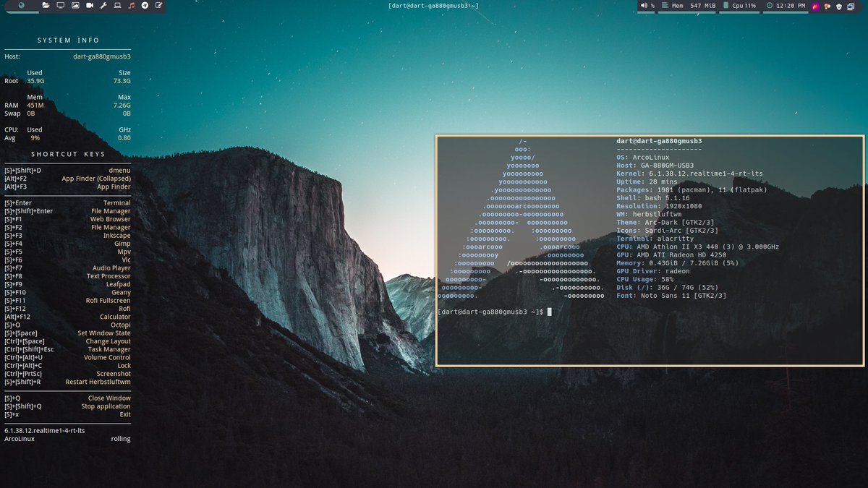This screenshot has height=488, width=868.
Task: Click the Octopi shortcut row
Action: pyautogui.click(x=67, y=325)
